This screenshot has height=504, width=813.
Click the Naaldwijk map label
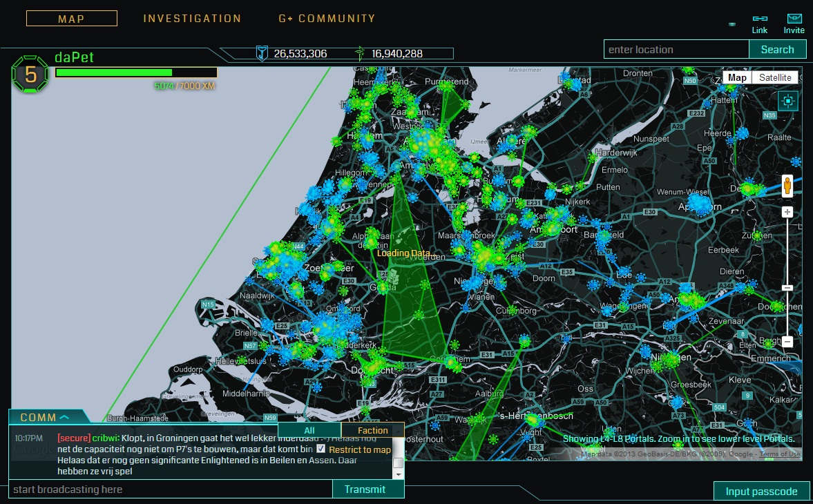[x=257, y=295]
